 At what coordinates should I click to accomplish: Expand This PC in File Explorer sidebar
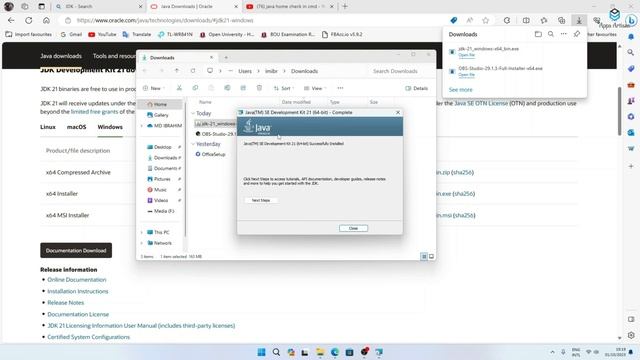[142, 232]
